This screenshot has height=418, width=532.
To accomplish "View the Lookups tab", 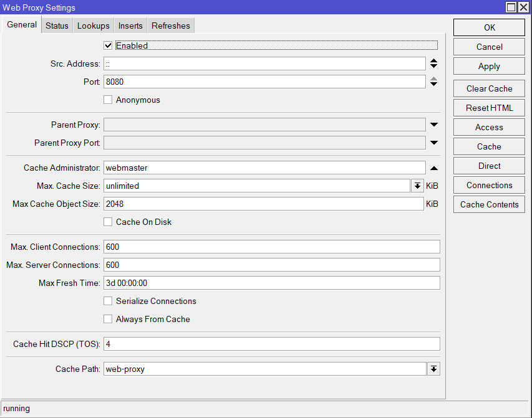I will tap(93, 26).
